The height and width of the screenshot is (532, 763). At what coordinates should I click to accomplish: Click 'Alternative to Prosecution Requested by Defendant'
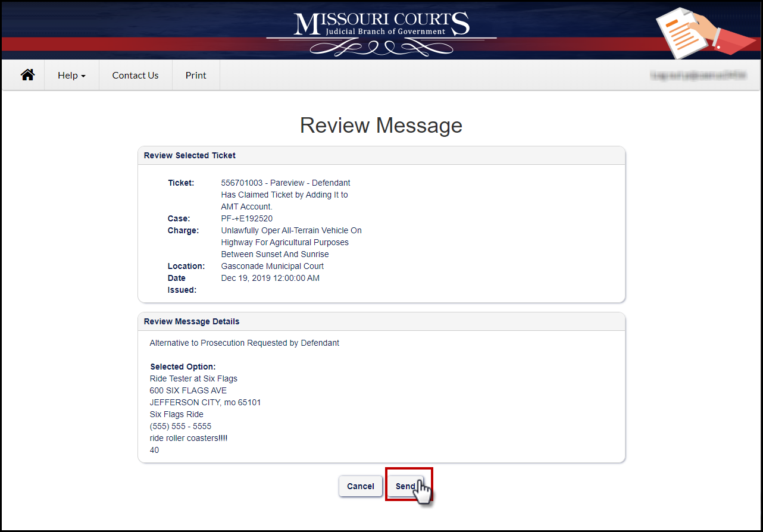pyautogui.click(x=245, y=343)
